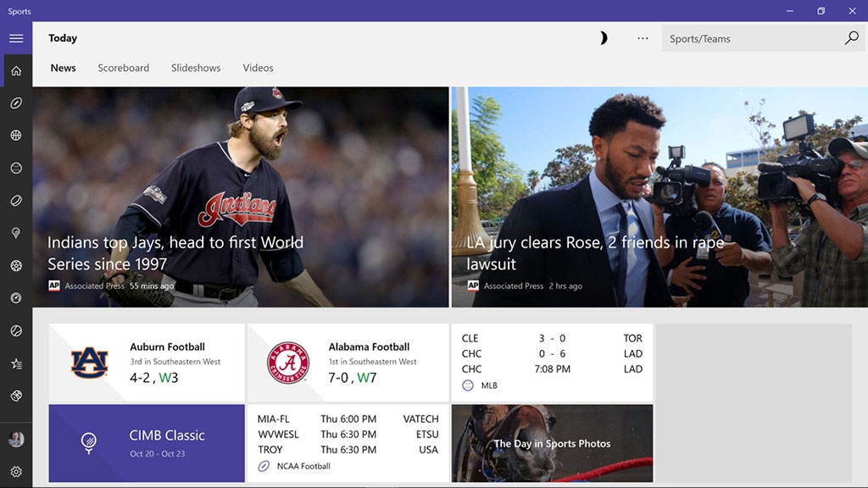Open the three-dot more options menu
868x488 pixels.
click(x=643, y=38)
